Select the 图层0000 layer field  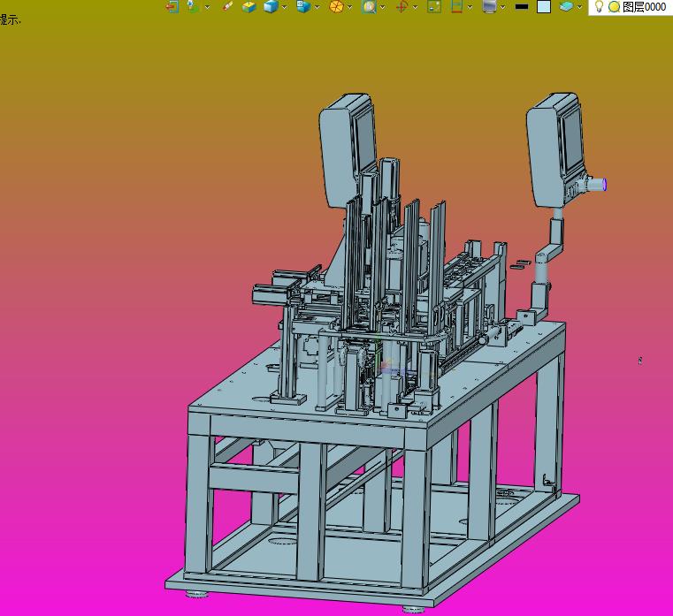644,7
